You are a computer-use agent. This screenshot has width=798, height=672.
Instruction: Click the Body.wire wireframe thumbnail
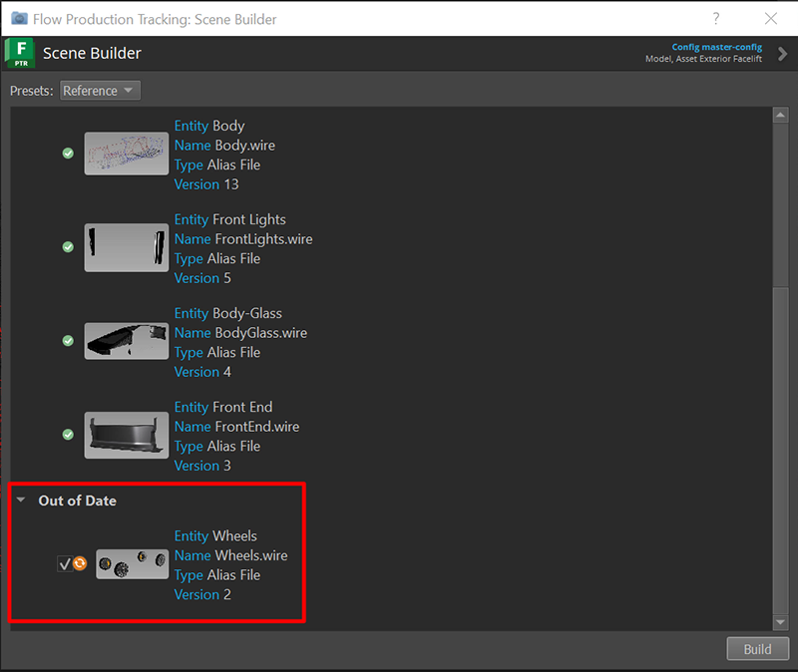pyautogui.click(x=127, y=154)
